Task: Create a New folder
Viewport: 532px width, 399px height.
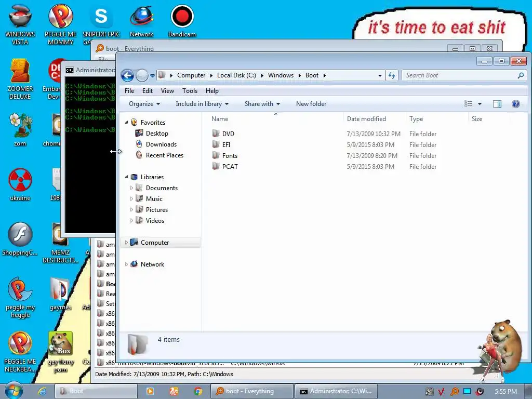Action: pos(311,104)
